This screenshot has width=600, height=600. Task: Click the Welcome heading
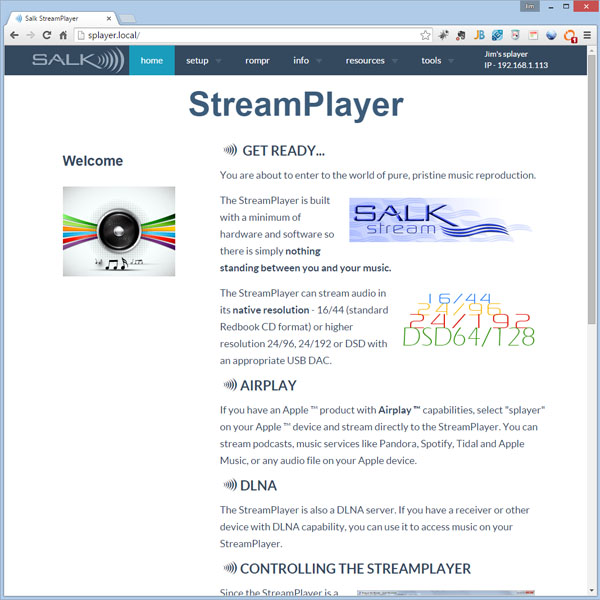click(93, 161)
